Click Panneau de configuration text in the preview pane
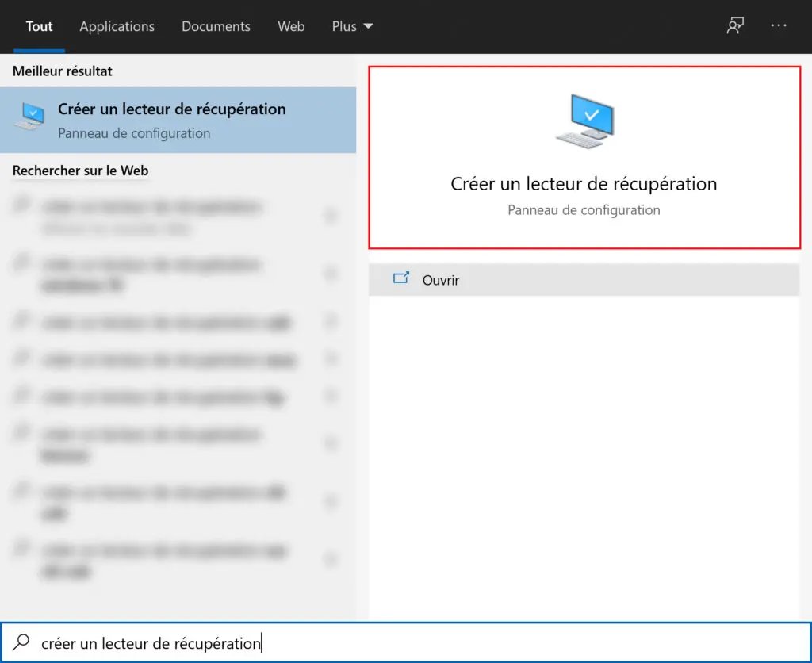The width and height of the screenshot is (812, 663). tap(584, 210)
